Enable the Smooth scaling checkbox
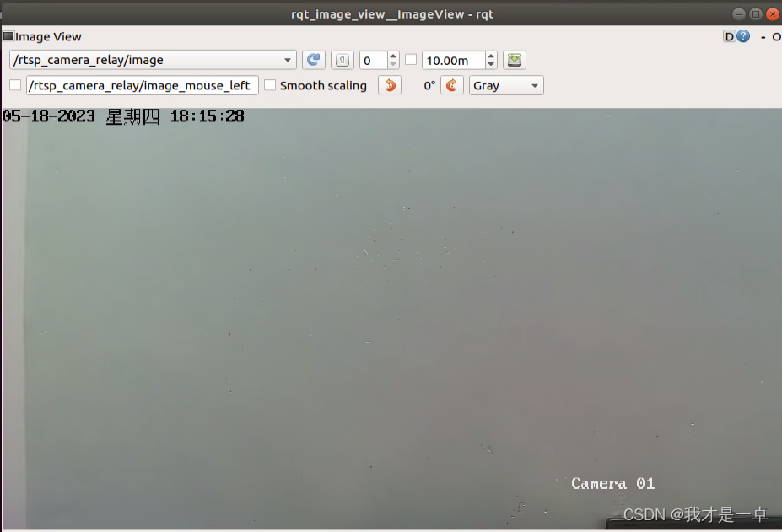 point(270,85)
